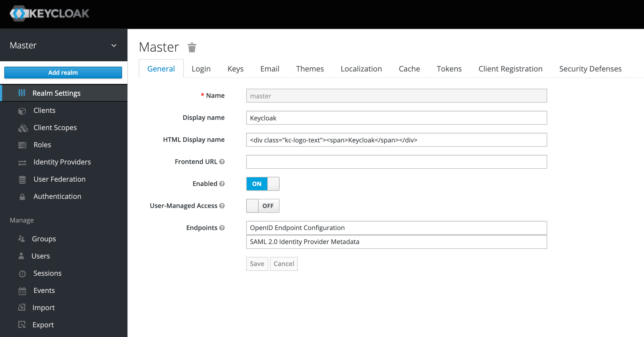Click the Clients sidebar icon

coord(23,110)
